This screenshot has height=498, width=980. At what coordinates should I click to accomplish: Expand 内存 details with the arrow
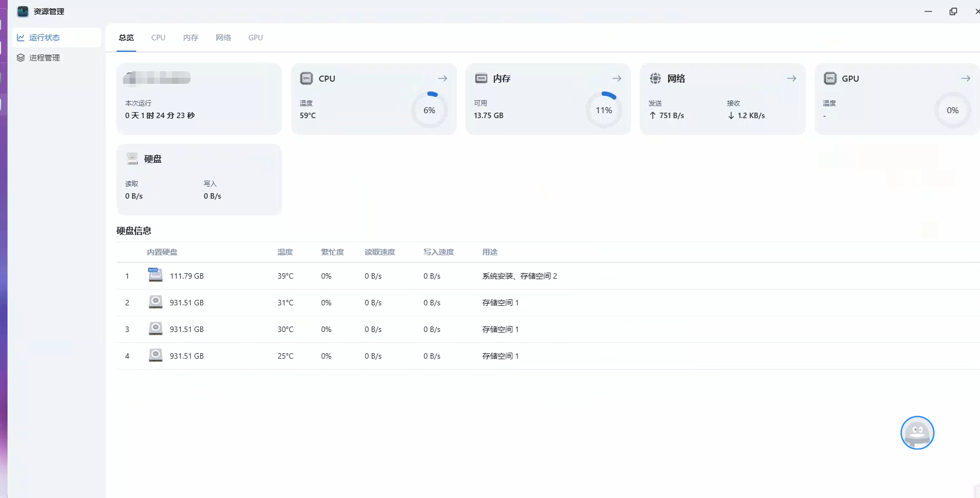tap(616, 78)
